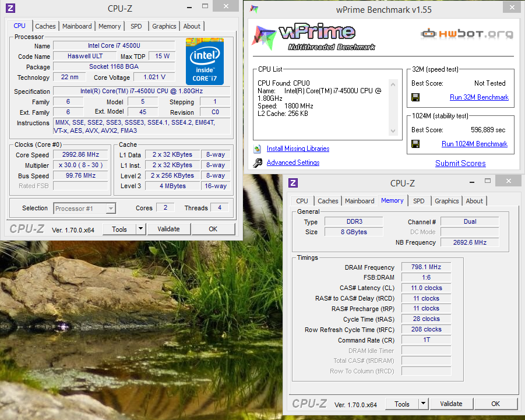Click the save floppy icon under 32M speed test
Viewport: 525px width, 420px height.
pyautogui.click(x=415, y=97)
